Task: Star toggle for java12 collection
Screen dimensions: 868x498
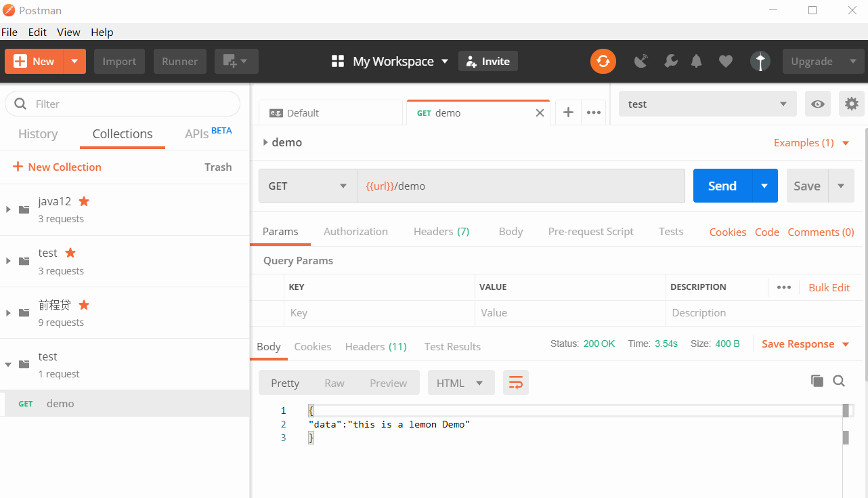Action: point(84,201)
